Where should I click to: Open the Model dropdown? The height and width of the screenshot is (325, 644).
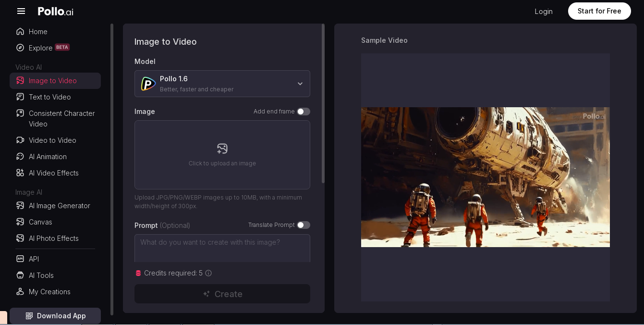[222, 84]
